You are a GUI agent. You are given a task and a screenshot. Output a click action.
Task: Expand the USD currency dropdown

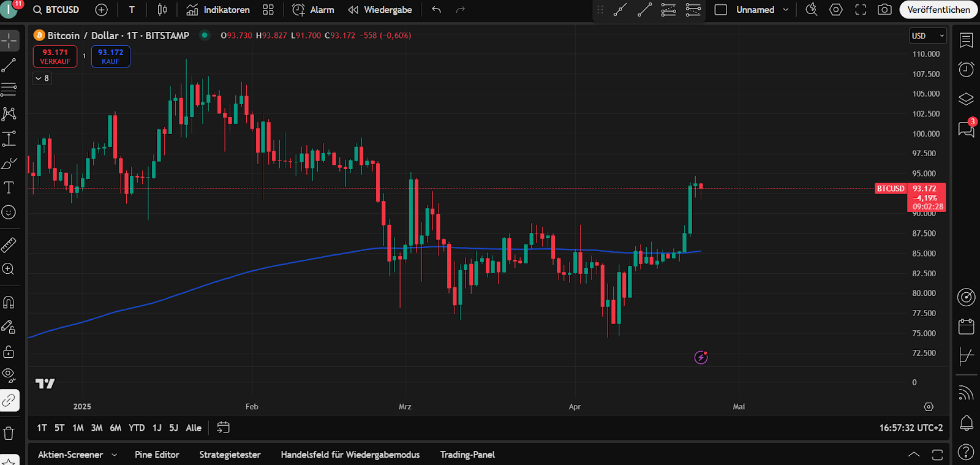click(928, 36)
